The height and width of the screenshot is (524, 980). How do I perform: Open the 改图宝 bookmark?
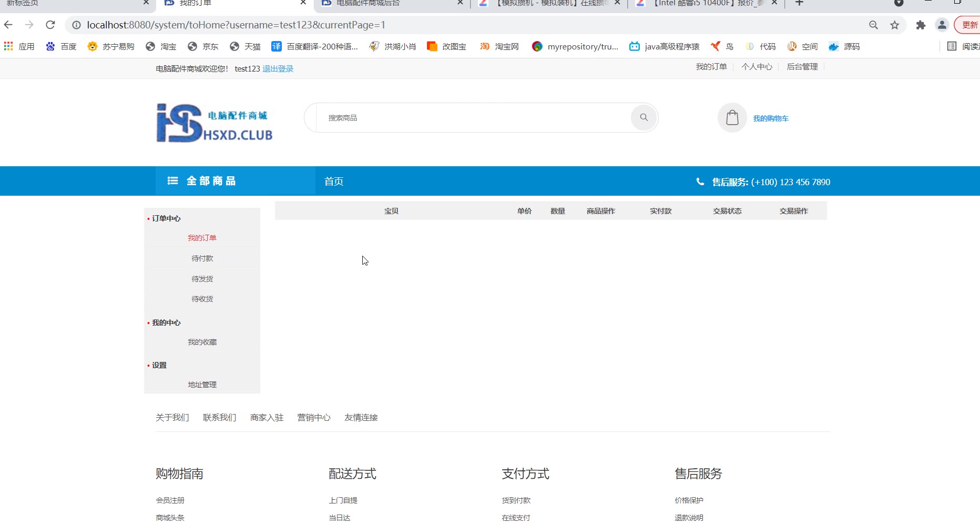click(x=447, y=46)
